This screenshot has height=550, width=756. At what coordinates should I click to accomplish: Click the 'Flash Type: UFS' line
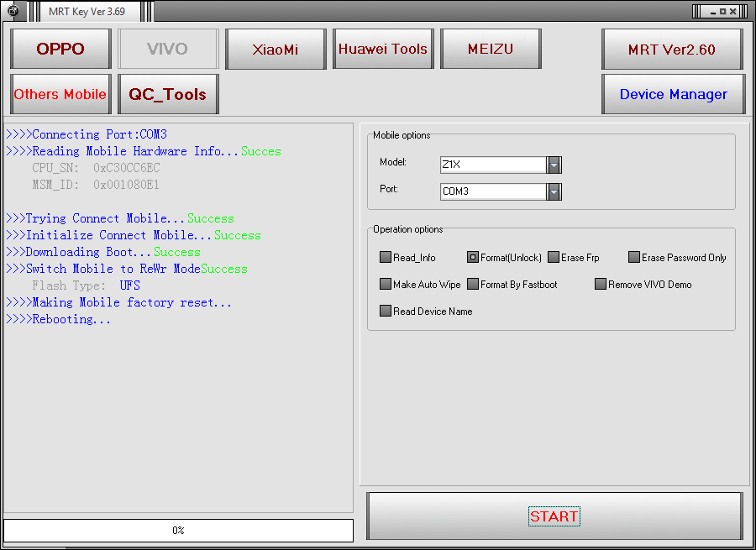[87, 285]
